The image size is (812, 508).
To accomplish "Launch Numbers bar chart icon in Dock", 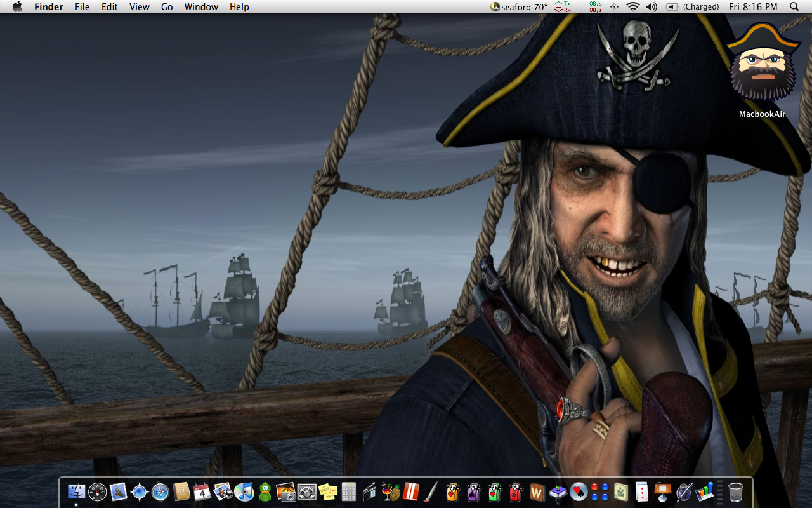I will tap(704, 491).
